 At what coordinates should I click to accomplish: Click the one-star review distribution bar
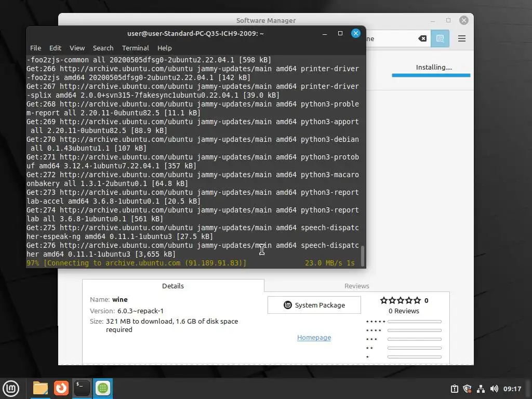pos(414,357)
